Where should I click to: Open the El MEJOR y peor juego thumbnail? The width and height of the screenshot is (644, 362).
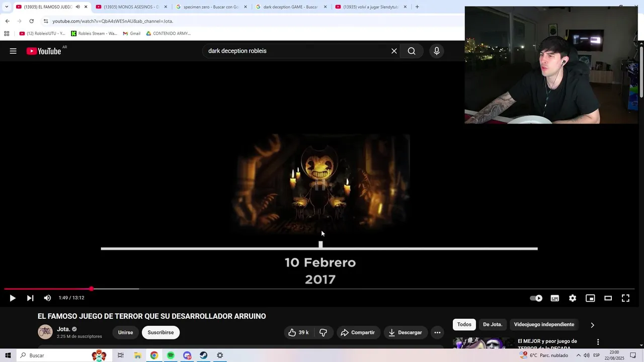pyautogui.click(x=483, y=343)
